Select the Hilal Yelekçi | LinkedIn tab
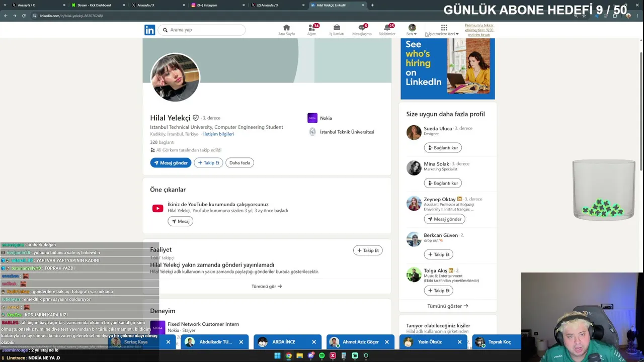The height and width of the screenshot is (362, 644). tap(338, 5)
